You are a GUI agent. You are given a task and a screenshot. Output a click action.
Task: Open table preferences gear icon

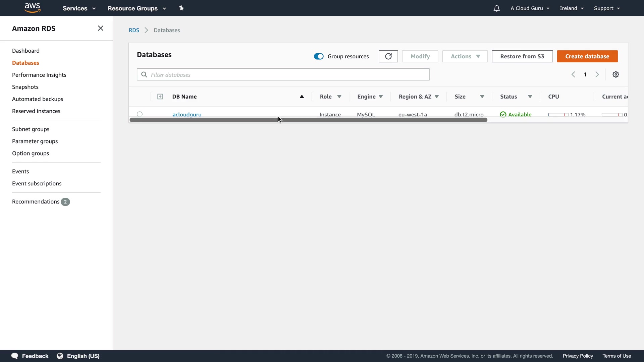point(615,74)
